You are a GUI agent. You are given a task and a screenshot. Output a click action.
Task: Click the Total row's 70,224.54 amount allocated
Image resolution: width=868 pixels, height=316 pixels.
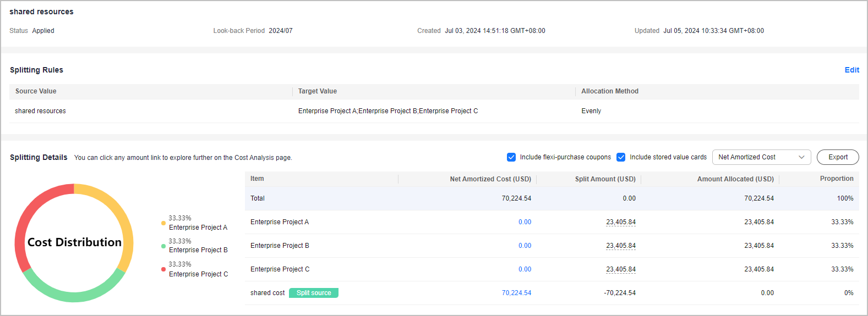point(759,198)
